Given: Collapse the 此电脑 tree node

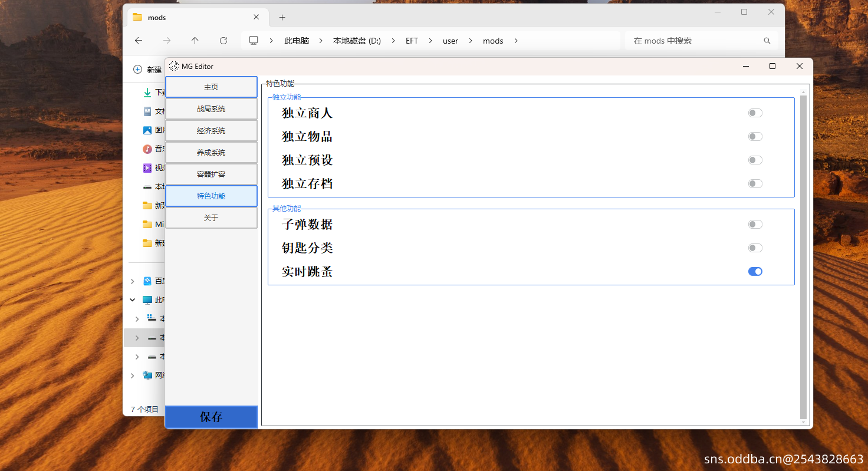Looking at the screenshot, I should coord(133,300).
